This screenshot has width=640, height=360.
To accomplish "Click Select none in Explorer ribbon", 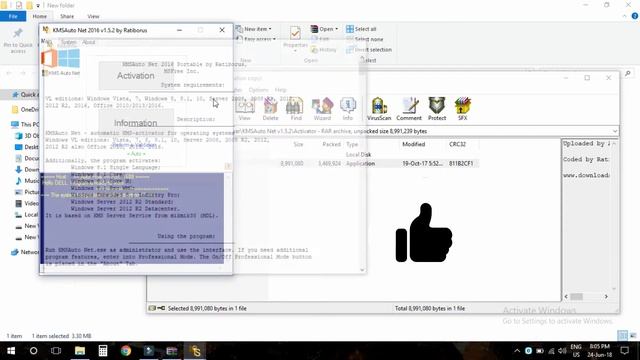I will pos(364,39).
